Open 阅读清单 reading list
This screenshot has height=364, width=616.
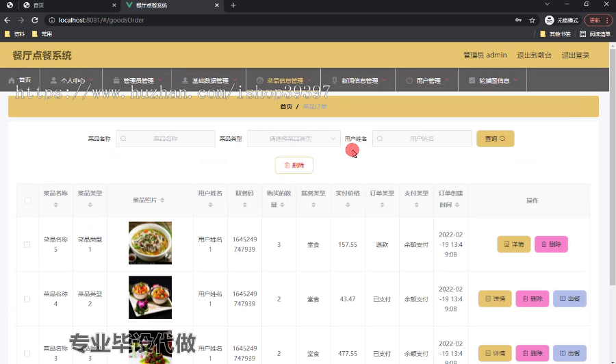click(595, 34)
